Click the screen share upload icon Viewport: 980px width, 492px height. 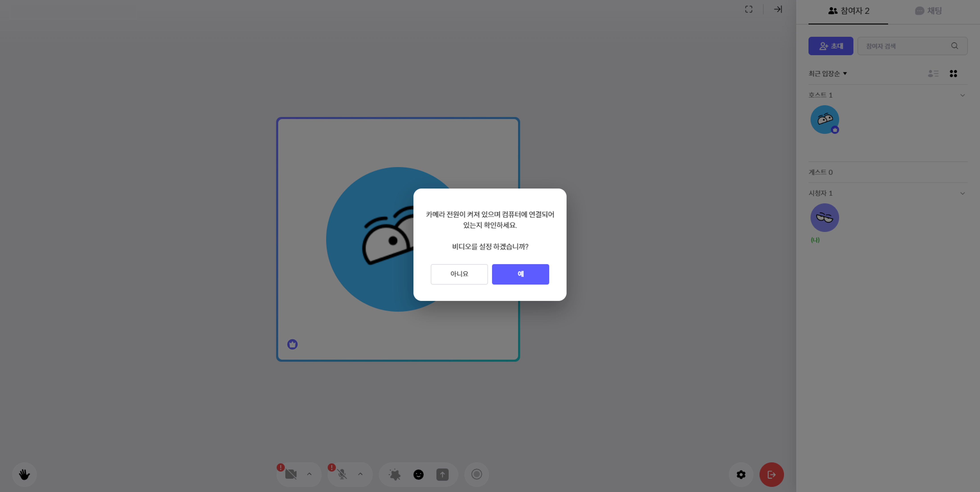pyautogui.click(x=442, y=474)
